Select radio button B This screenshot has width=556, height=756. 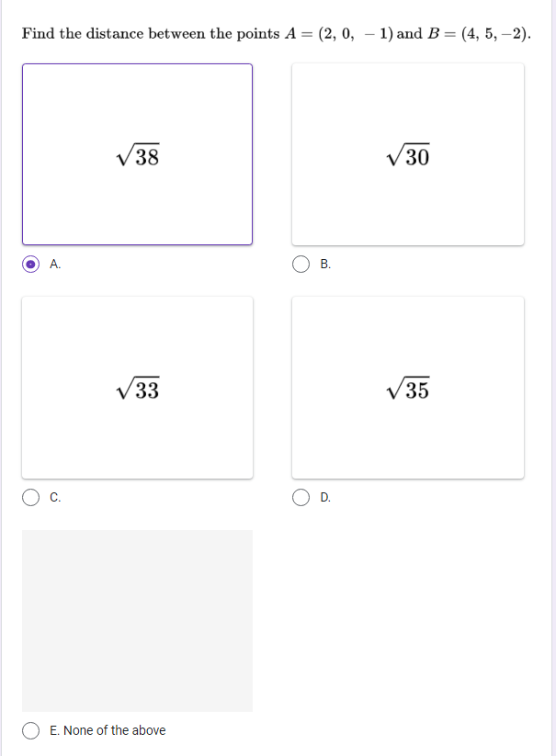[301, 265]
